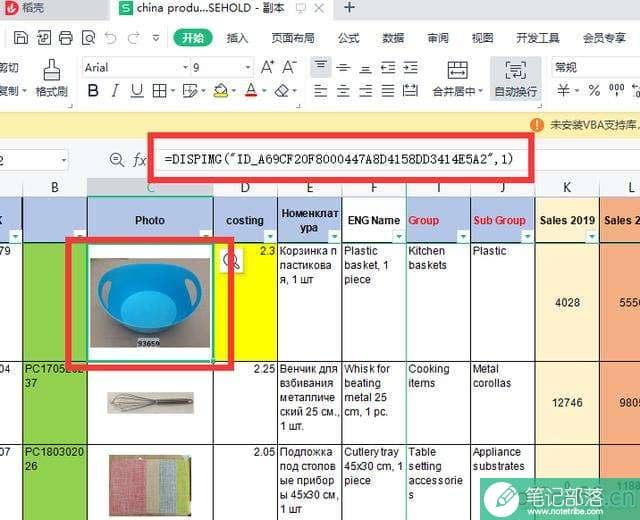Expand the quick access toolbar dropdown

pyautogui.click(x=156, y=38)
